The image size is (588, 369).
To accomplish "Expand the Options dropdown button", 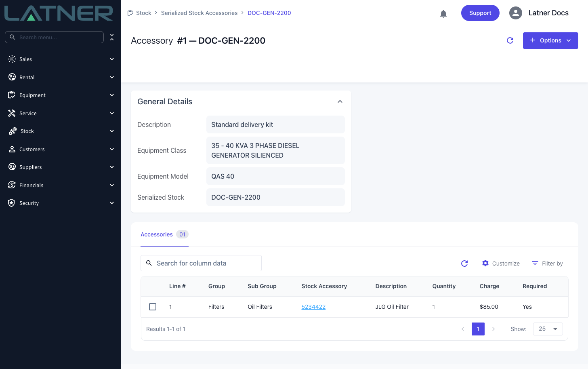I will click(x=550, y=40).
